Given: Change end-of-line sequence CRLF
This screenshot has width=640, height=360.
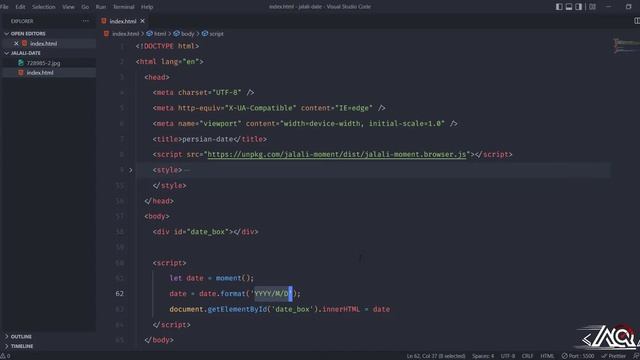Looking at the screenshot, I should 527,356.
